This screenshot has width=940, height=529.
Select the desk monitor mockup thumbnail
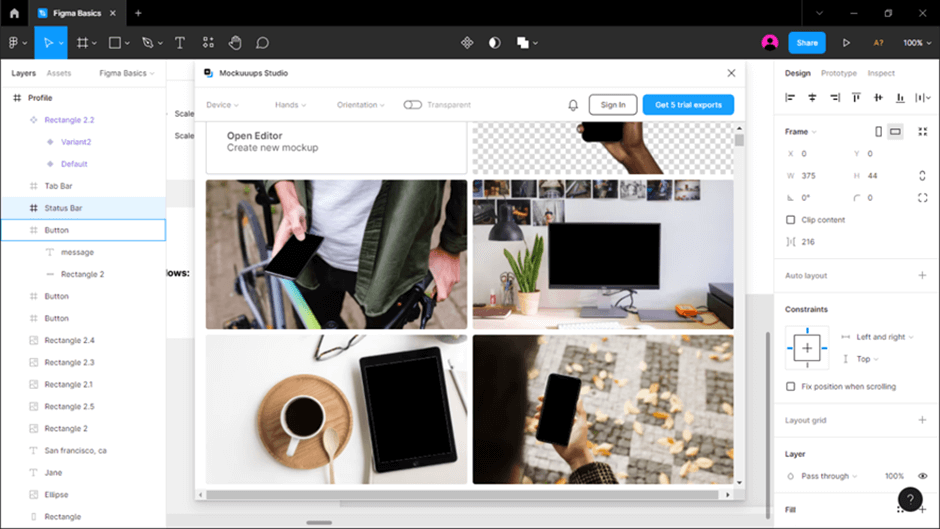click(603, 254)
